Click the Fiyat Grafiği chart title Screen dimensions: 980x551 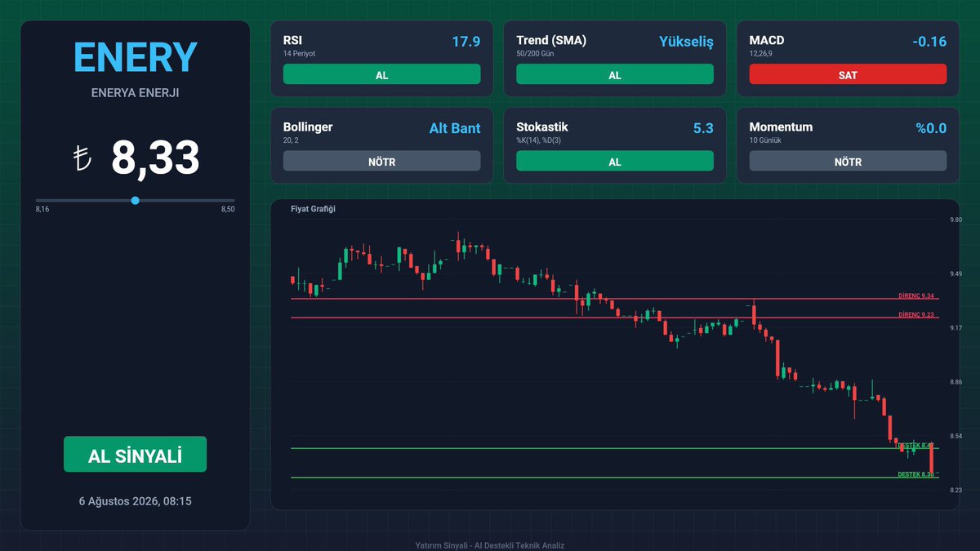[313, 209]
